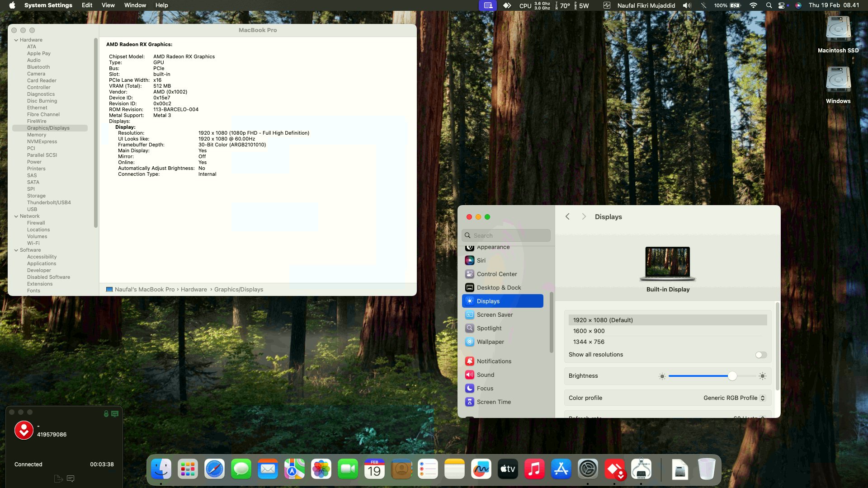Collapse the Hardware section in System Information

click(16, 40)
